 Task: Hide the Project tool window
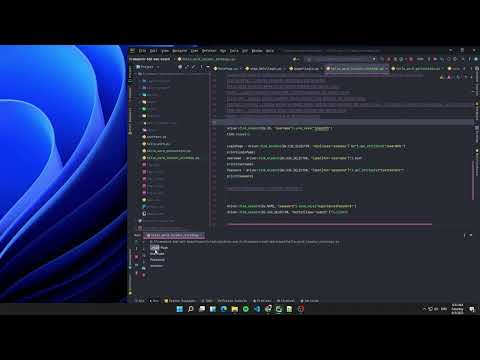tap(208, 67)
